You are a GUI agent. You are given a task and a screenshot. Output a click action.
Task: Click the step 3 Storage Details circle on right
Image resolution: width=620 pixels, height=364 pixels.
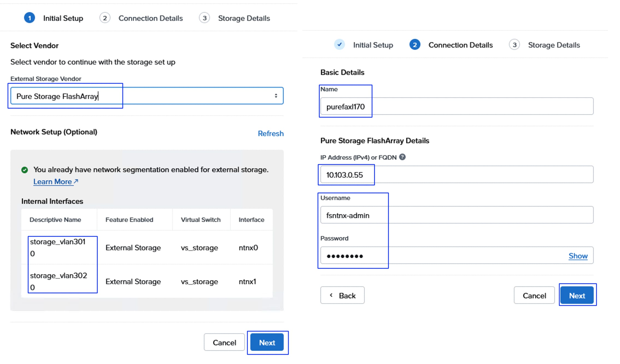514,45
